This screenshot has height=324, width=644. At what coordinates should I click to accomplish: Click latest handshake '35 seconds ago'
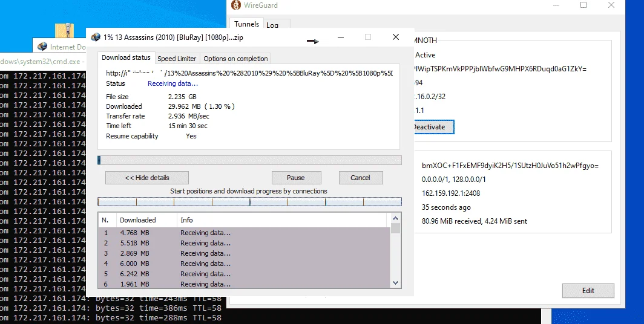tap(447, 207)
